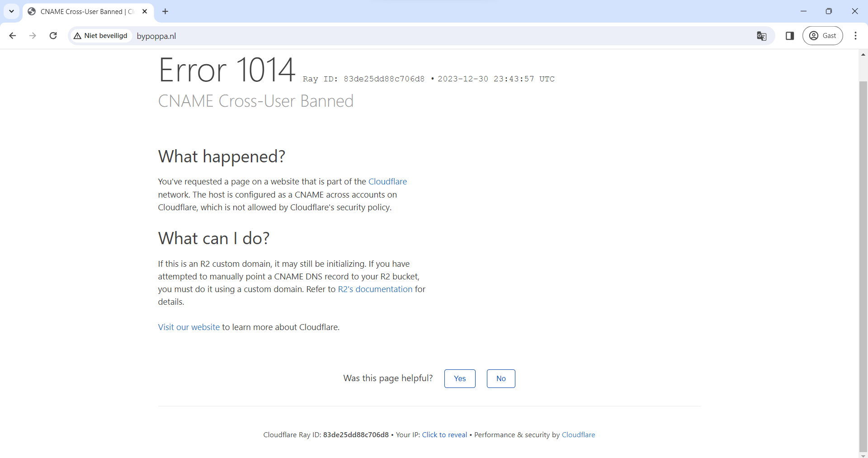This screenshot has width=868, height=458.
Task: Close the Chrome window
Action: (x=854, y=11)
